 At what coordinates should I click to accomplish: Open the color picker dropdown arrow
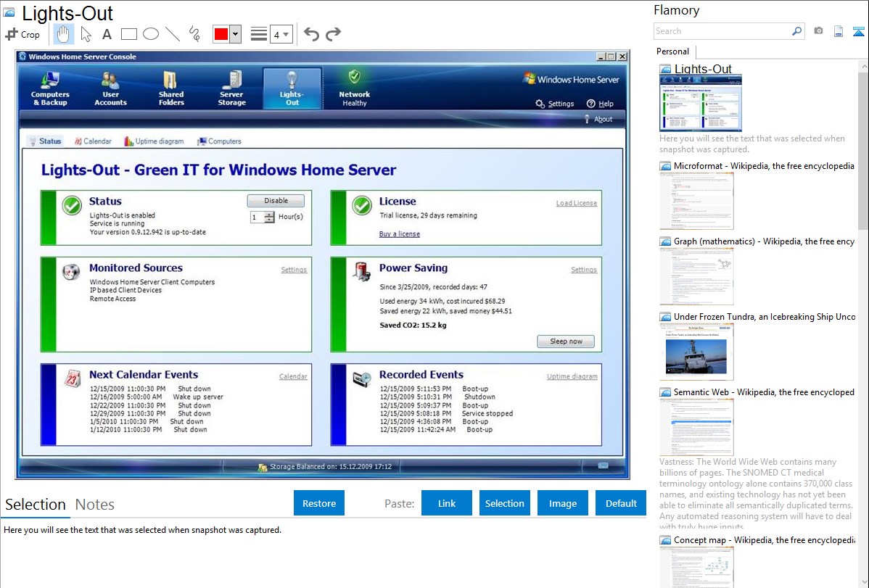(x=235, y=34)
